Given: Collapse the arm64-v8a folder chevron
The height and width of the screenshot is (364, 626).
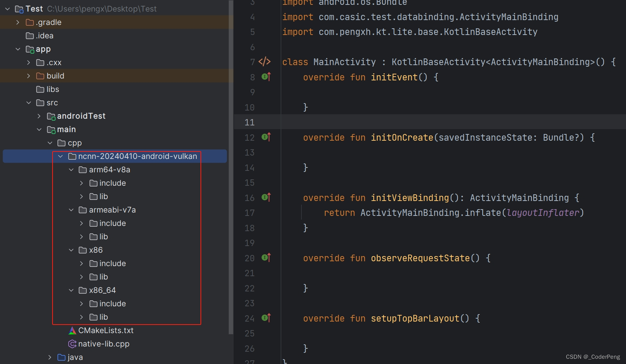Looking at the screenshot, I should 71,170.
